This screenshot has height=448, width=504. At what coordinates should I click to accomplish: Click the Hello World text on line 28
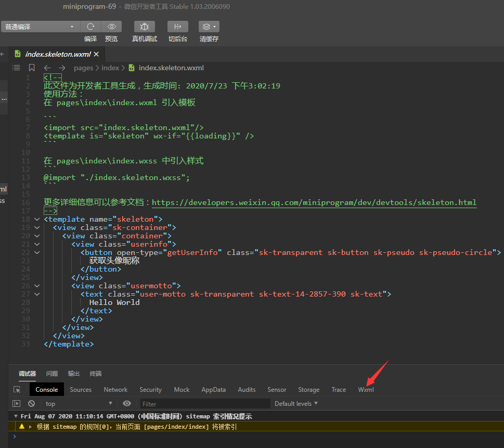114,303
